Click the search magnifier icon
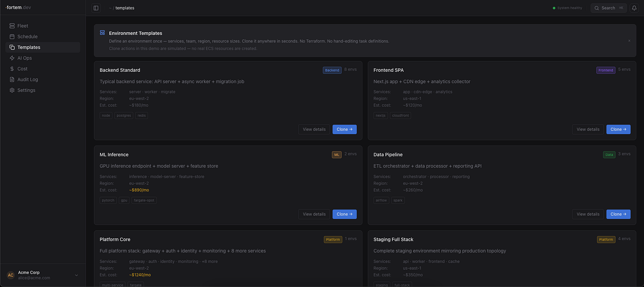This screenshot has width=644, height=287. click(597, 8)
